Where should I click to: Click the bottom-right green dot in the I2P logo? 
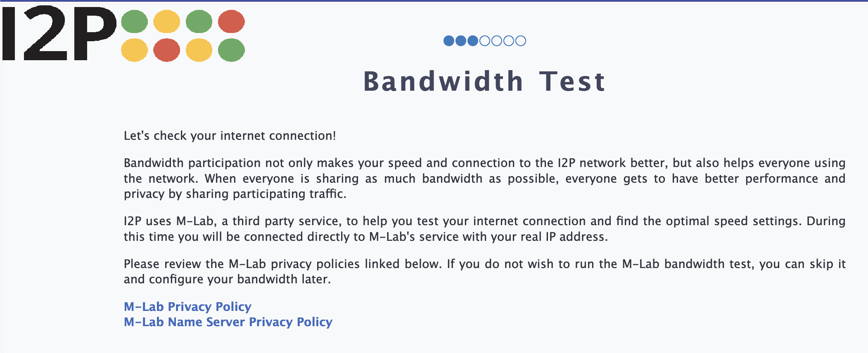click(231, 50)
